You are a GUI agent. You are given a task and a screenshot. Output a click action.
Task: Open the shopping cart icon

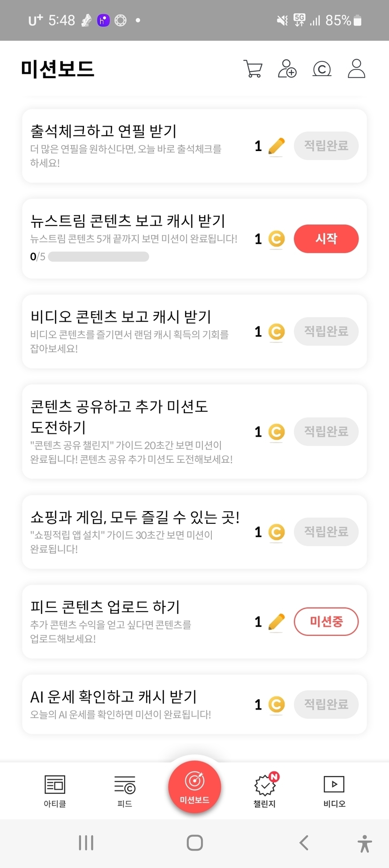point(253,69)
